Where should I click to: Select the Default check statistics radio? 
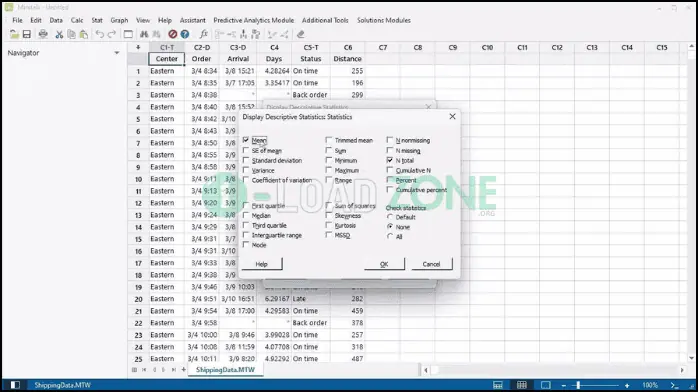pyautogui.click(x=390, y=217)
